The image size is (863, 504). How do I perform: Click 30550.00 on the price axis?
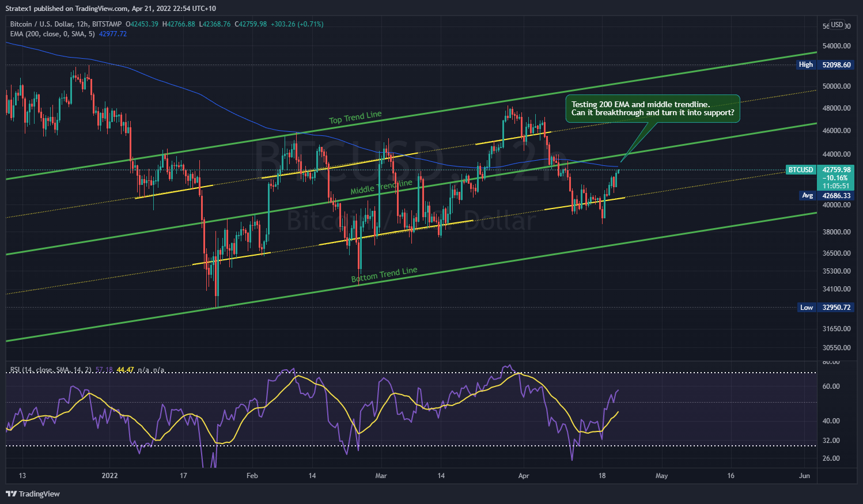(836, 348)
